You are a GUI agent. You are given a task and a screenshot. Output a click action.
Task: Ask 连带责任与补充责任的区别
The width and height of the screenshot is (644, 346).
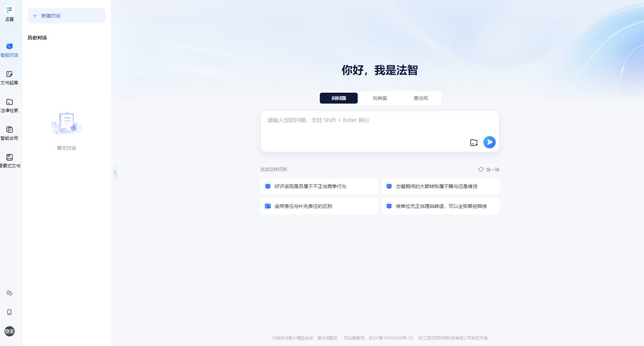click(x=319, y=206)
